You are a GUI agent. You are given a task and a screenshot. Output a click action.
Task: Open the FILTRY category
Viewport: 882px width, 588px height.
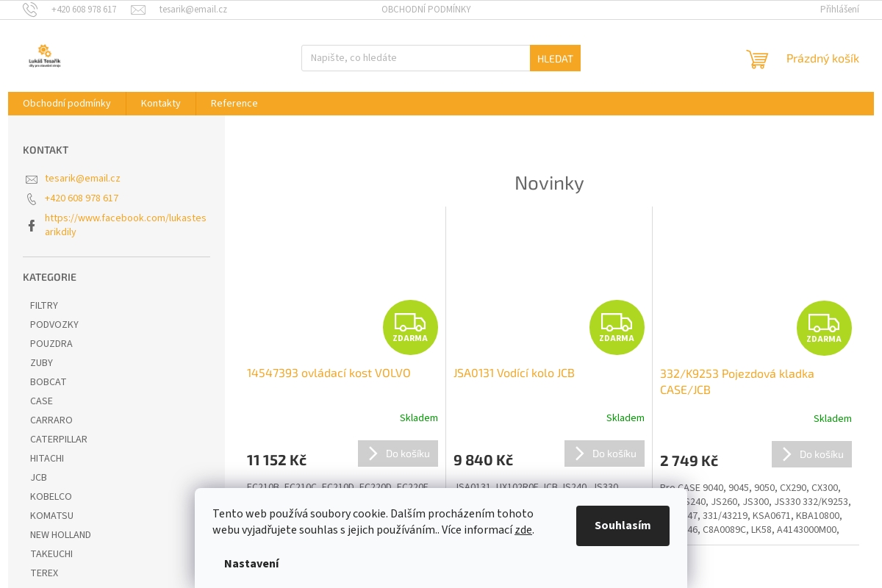(44, 306)
